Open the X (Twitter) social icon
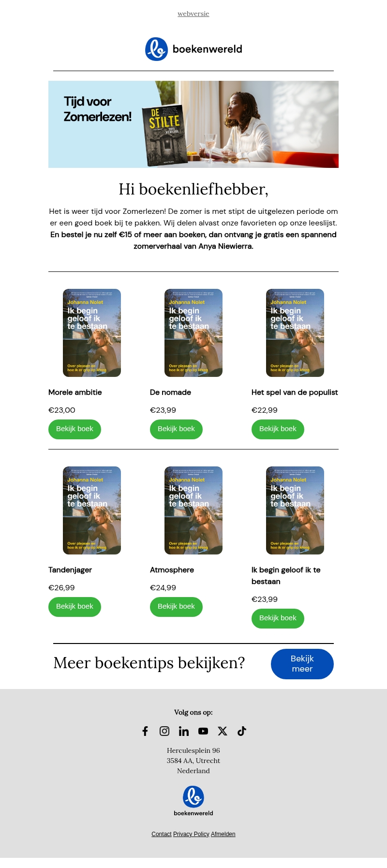This screenshot has height=868, width=387. (223, 731)
